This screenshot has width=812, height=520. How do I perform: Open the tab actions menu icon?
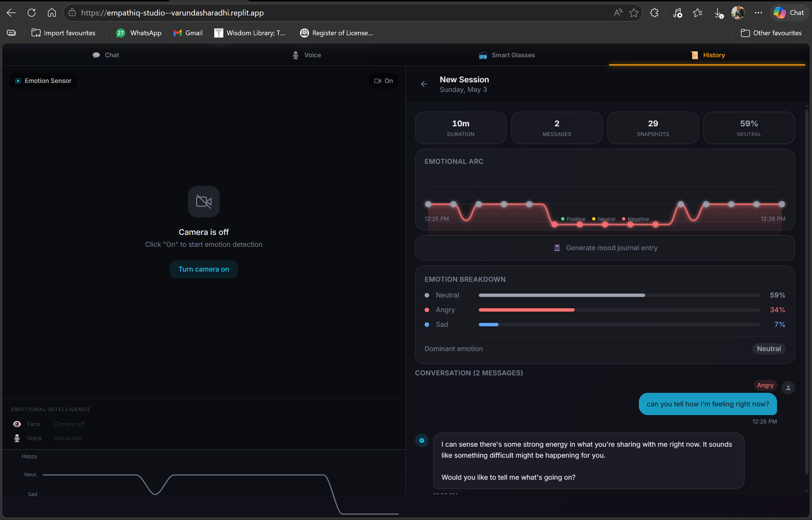pyautogui.click(x=12, y=33)
